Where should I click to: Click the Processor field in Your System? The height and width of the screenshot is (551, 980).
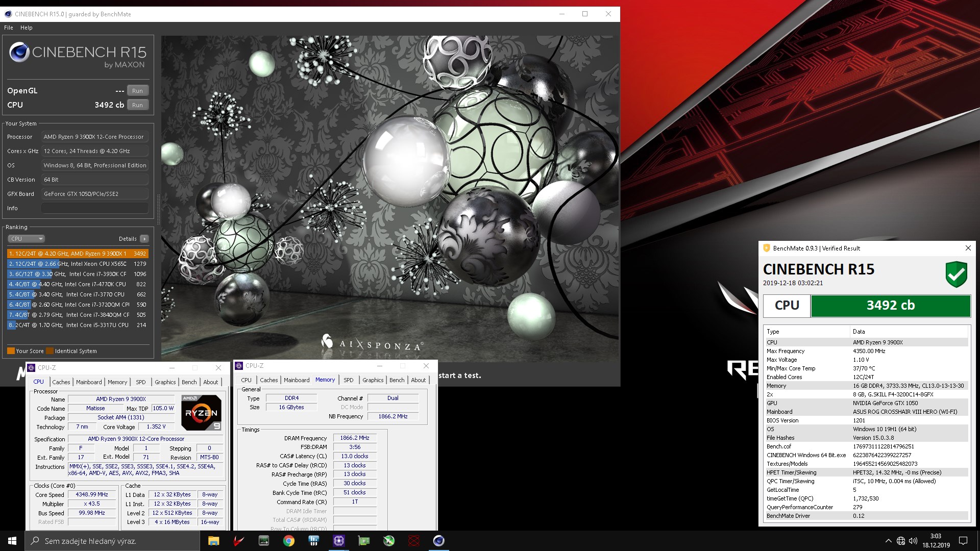pos(95,137)
